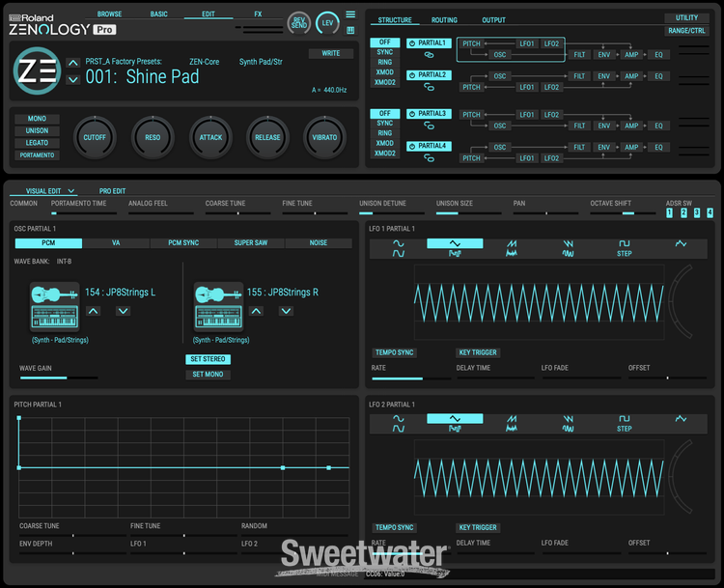The height and width of the screenshot is (588, 724).
Task: Click the Vibrato knob
Action: [324, 137]
